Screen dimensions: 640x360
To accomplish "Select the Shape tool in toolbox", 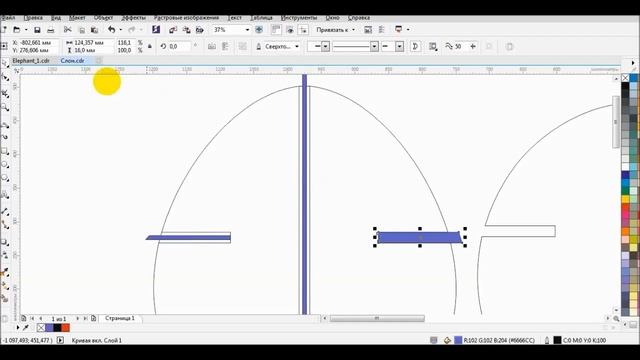I will point(5,78).
